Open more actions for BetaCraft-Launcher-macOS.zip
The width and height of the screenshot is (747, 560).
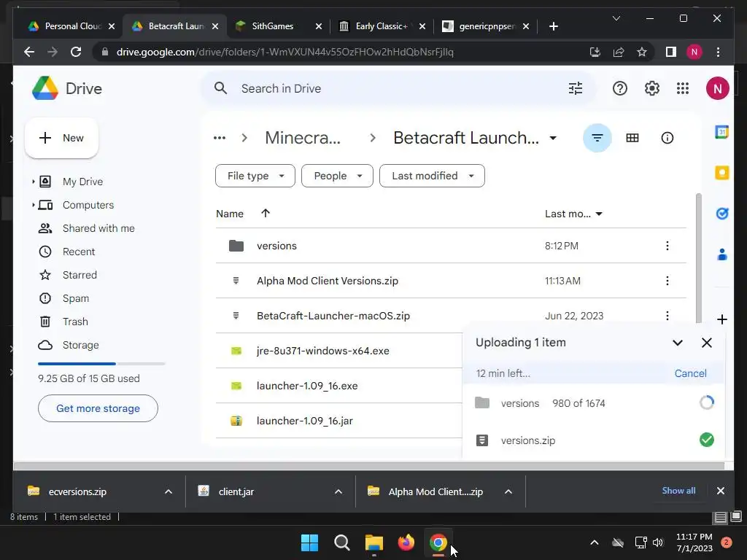(667, 316)
